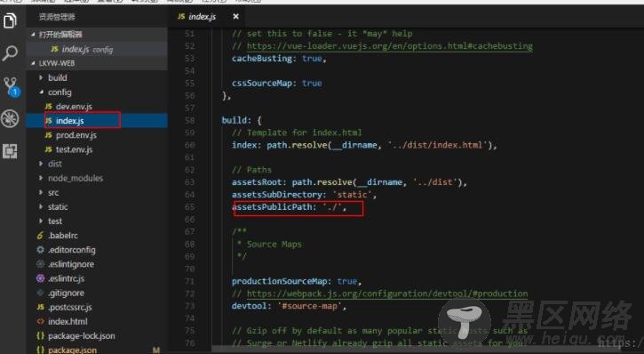This screenshot has height=354, width=644.
Task: Follow the webpack devtool configuration URL
Action: (387, 294)
